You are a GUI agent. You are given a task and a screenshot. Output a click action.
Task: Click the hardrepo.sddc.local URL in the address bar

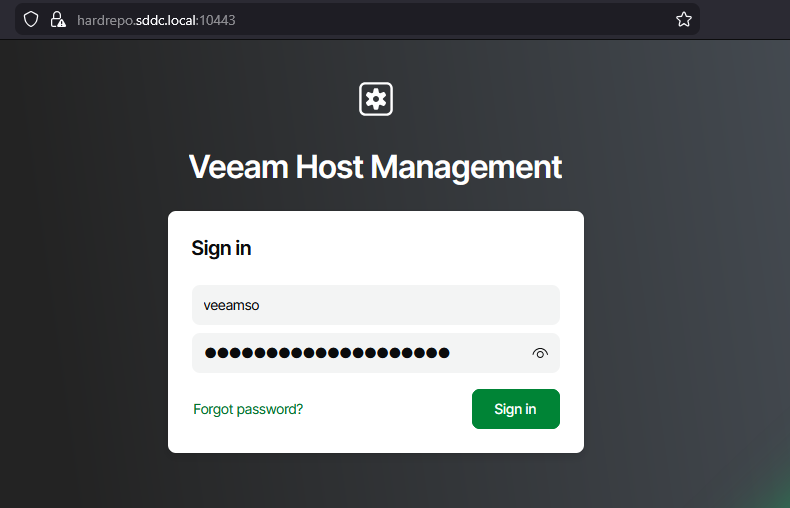pos(156,19)
